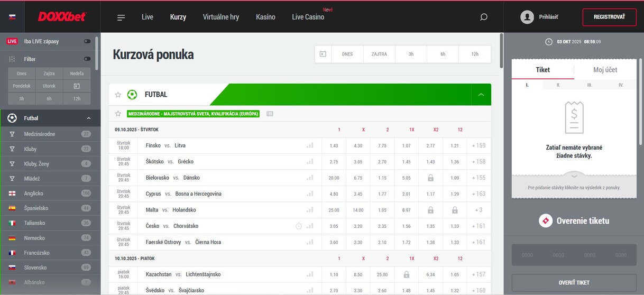
Task: Click the clock icon beside the date
Action: 549,41
